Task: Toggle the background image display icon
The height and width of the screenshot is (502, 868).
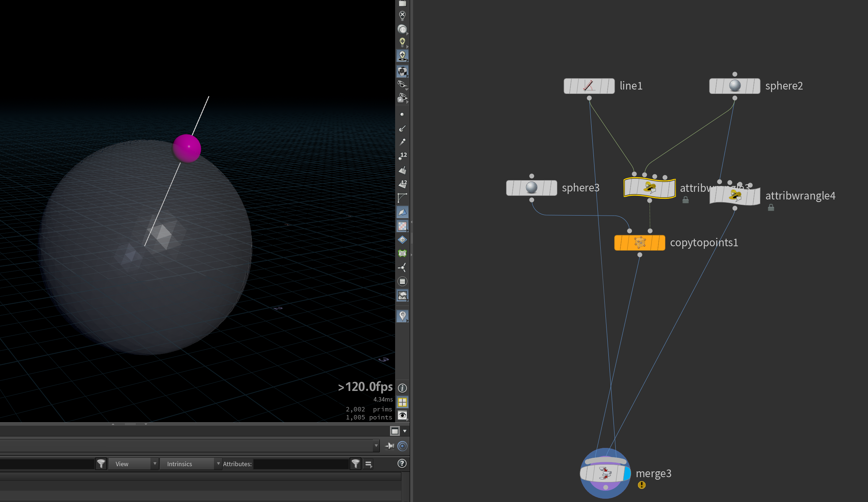Action: point(402,296)
